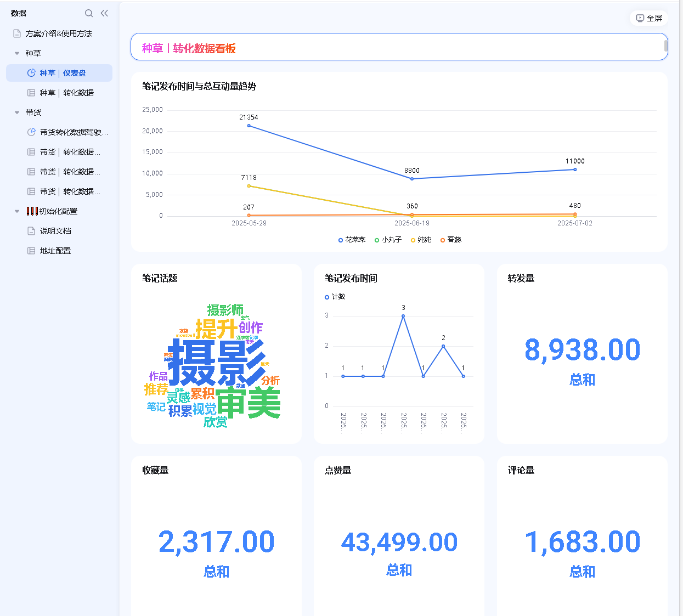The width and height of the screenshot is (683, 616).
Task: Click table icon beside 地址配置
Action: click(x=31, y=251)
